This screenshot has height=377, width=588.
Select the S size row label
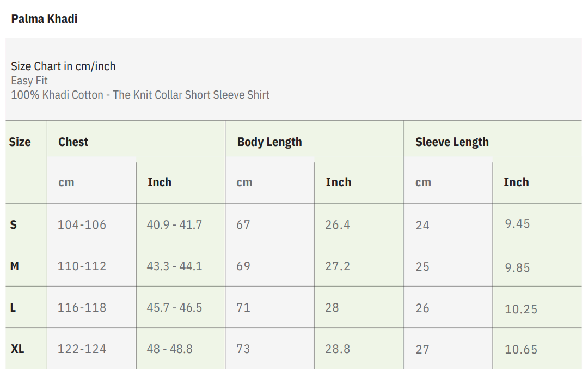click(14, 224)
